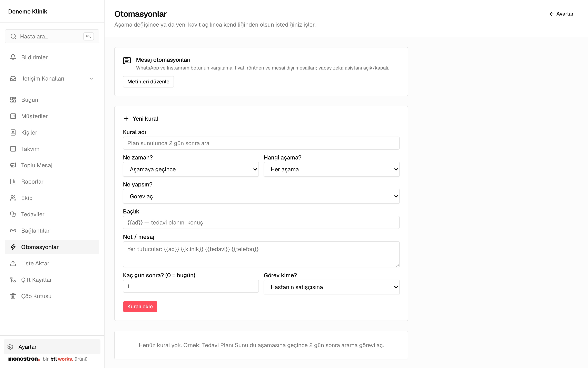
Task: Click the plus icon next to Yeni kural
Action: pyautogui.click(x=126, y=119)
